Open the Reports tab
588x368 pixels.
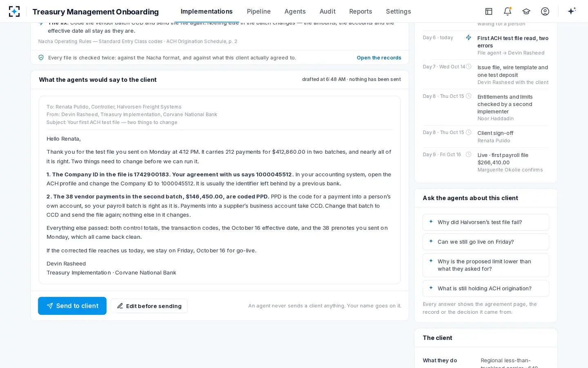tap(361, 11)
